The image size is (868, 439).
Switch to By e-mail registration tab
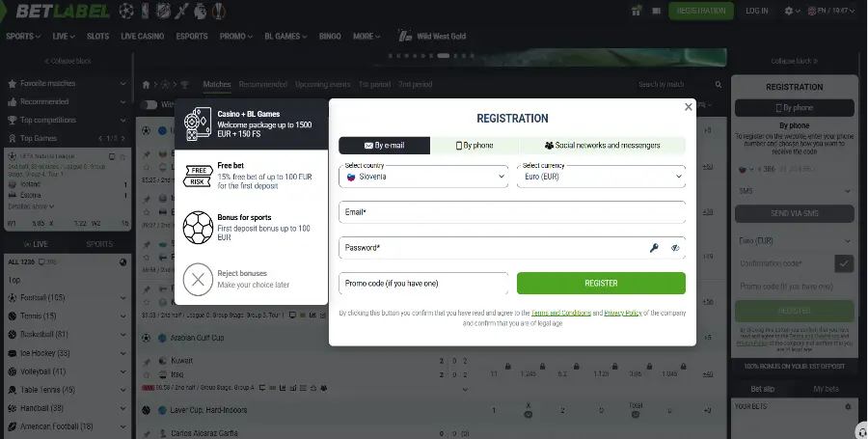pos(384,146)
